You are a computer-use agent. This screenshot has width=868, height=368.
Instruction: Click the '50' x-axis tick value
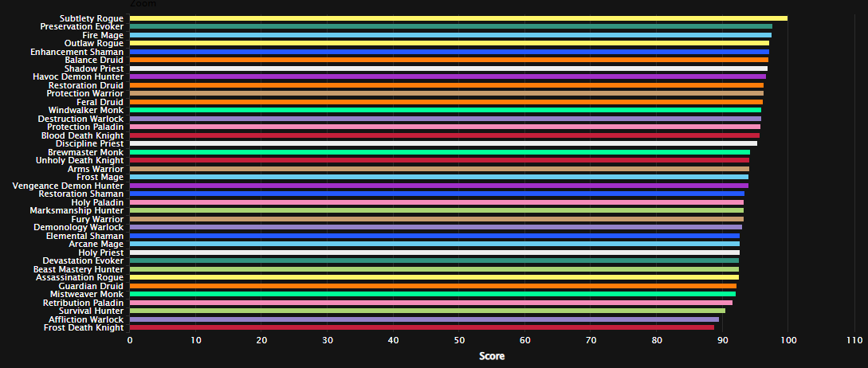point(459,341)
